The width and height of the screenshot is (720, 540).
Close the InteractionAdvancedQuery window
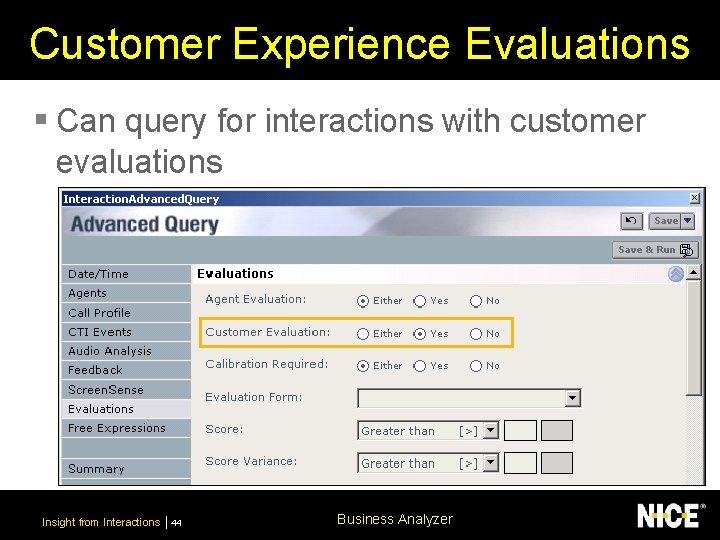(694, 198)
